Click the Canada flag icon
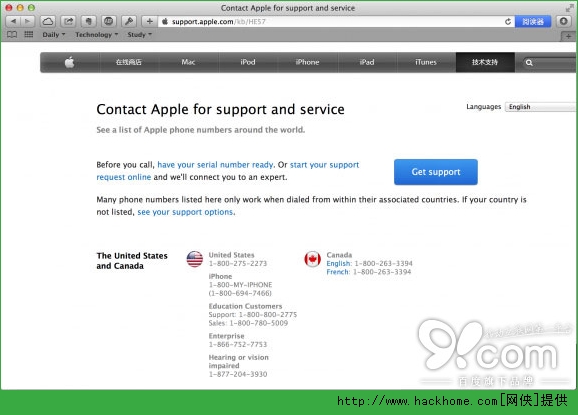 (x=312, y=259)
